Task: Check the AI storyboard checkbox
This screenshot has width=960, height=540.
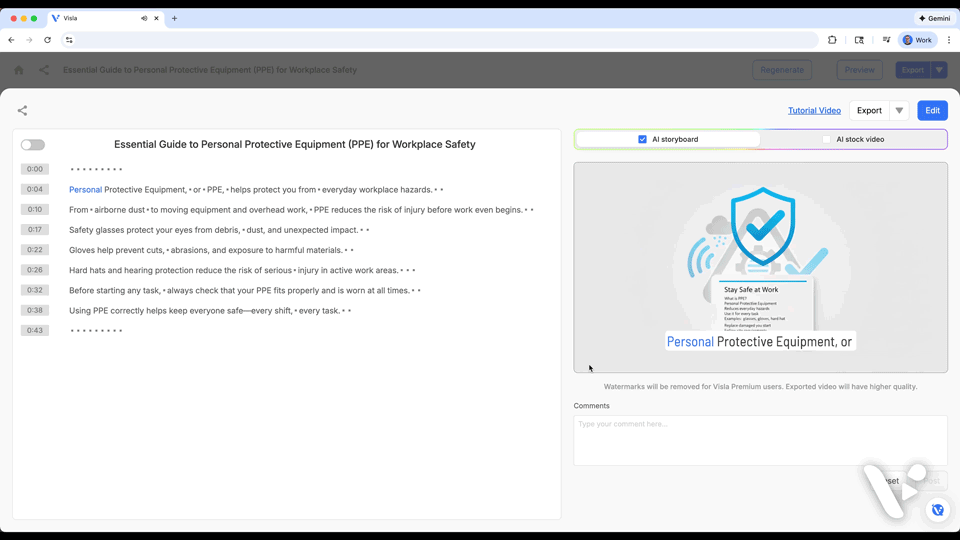Action: pyautogui.click(x=642, y=139)
